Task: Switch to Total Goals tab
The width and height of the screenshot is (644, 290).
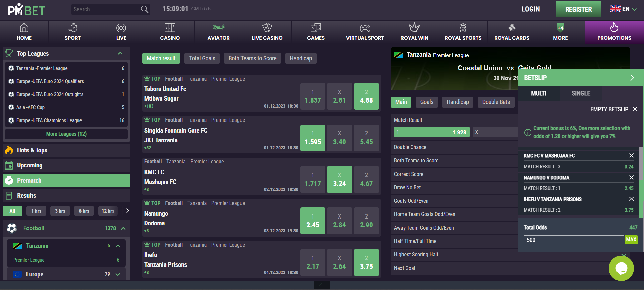Action: tap(202, 58)
